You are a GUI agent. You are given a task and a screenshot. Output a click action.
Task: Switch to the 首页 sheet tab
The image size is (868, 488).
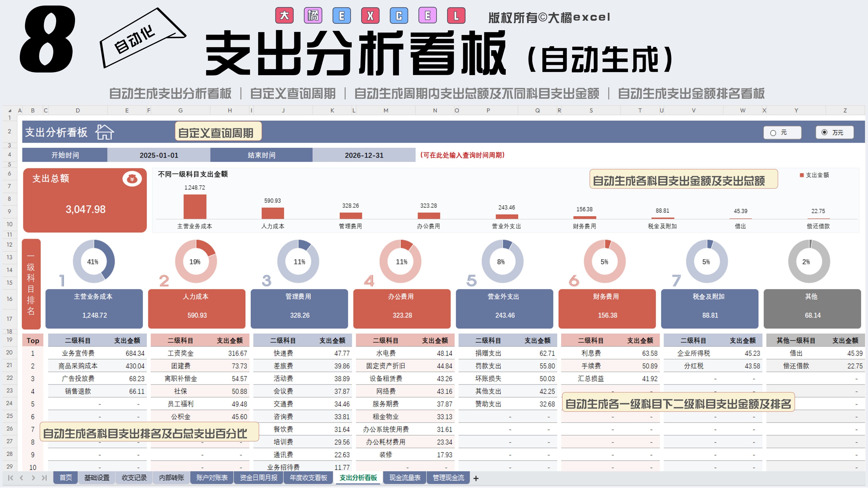[66, 478]
